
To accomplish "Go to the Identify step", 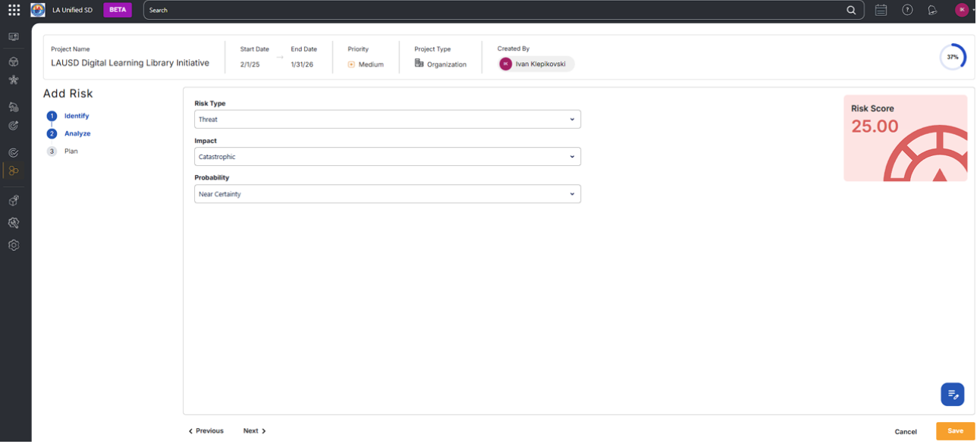I will pos(76,116).
